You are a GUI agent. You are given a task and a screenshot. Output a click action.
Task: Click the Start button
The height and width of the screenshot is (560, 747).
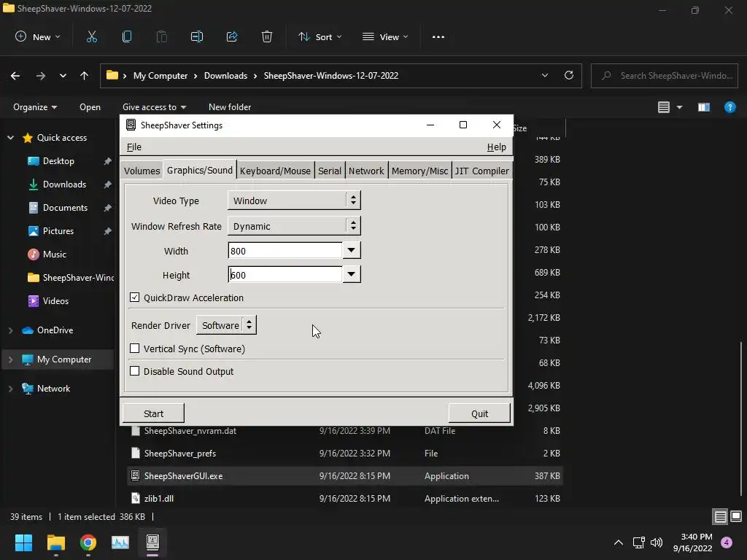point(153,413)
